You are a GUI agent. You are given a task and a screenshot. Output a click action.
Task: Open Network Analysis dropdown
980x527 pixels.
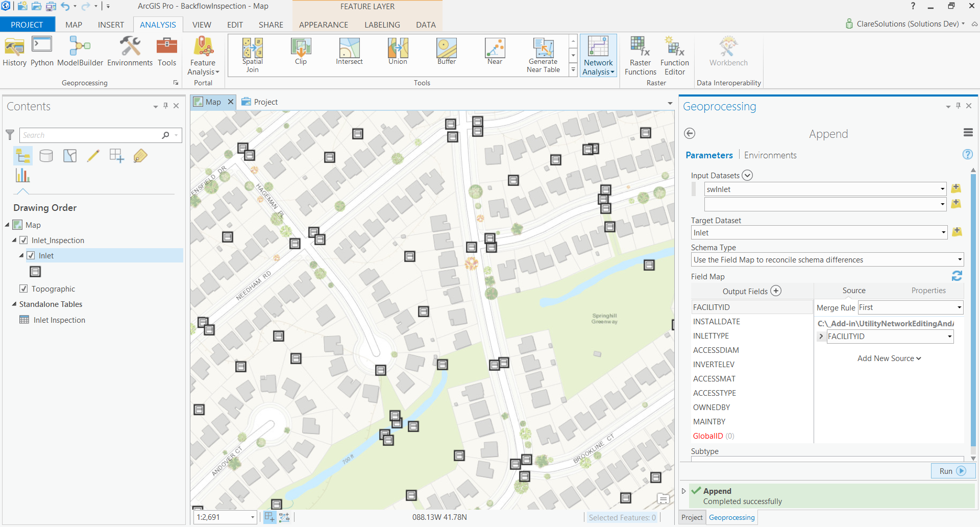(x=598, y=56)
